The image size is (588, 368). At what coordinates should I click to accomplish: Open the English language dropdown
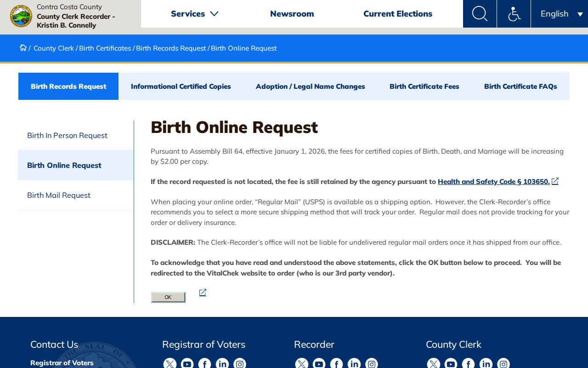[x=560, y=14]
